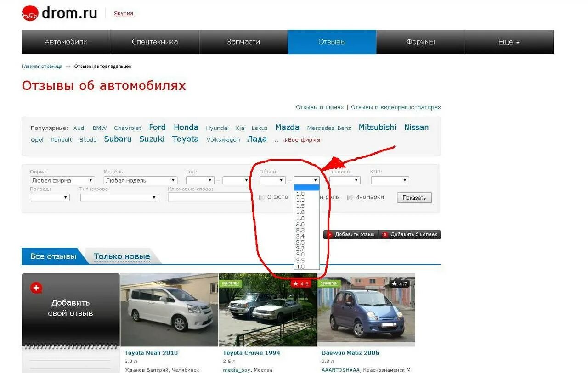Expand the Все фирмы link
This screenshot has height=373, width=588.
pos(302,140)
